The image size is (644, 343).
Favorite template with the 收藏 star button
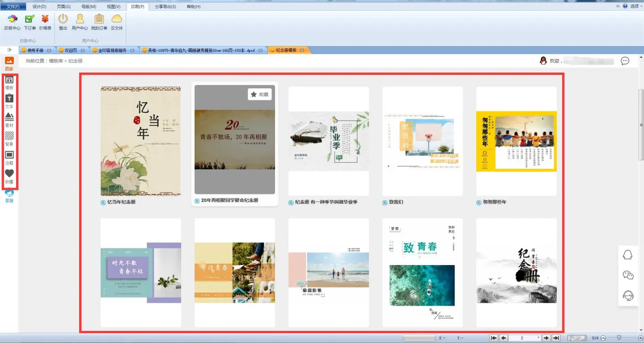pyautogui.click(x=260, y=94)
